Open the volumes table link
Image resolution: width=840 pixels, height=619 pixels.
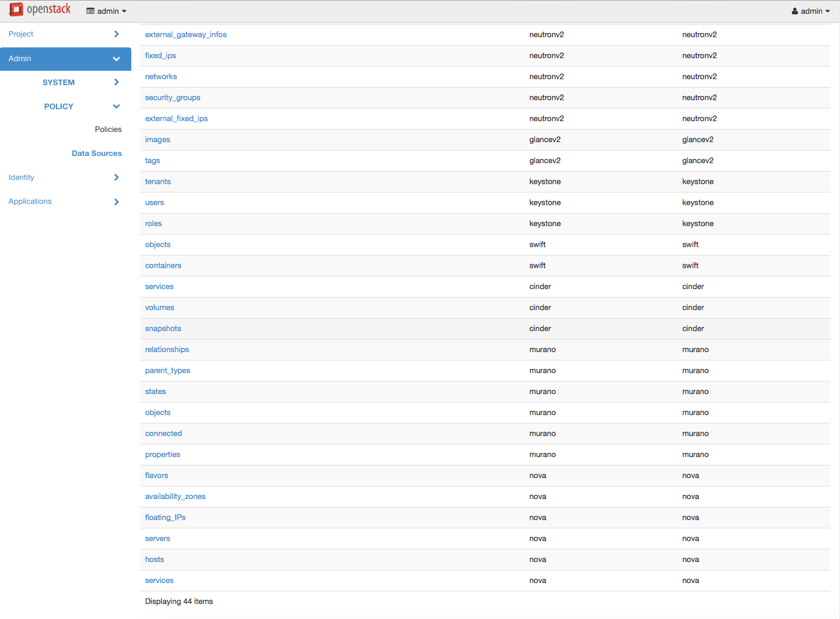tap(159, 308)
